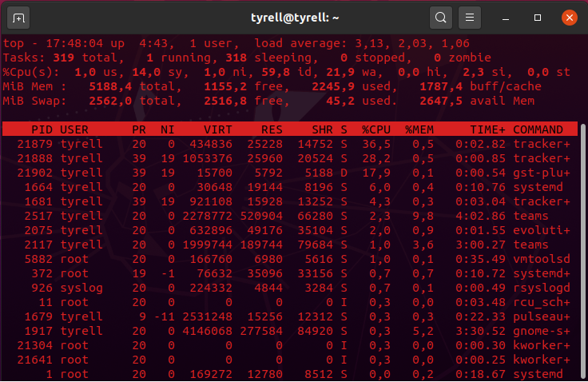This screenshot has height=382, width=588.
Task: Click the %MEM column header
Action: point(419,129)
